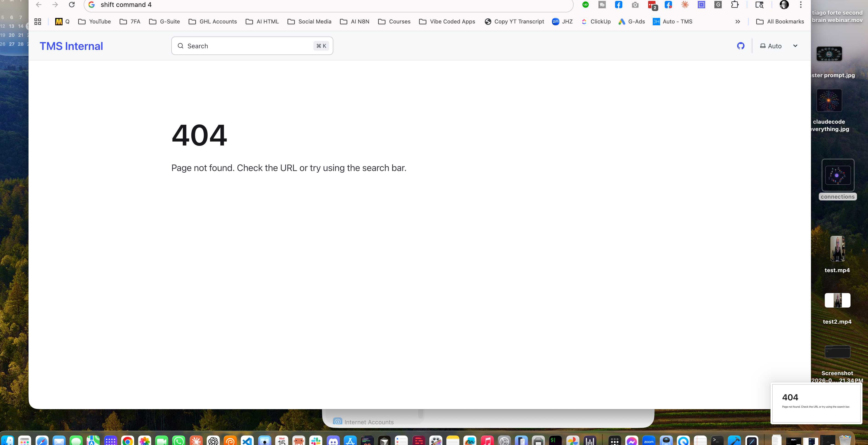Open Chrome from the dock

pos(127,440)
